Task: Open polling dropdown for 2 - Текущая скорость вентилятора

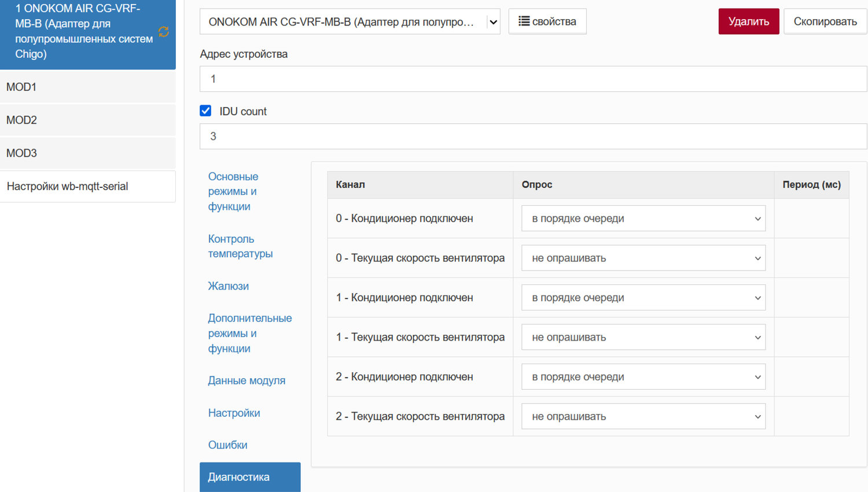Action: click(643, 417)
